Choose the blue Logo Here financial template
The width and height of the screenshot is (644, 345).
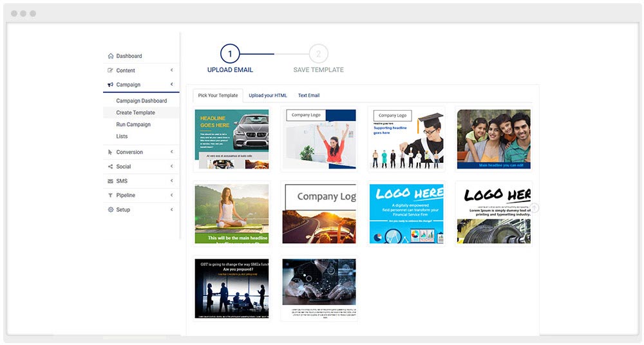pyautogui.click(x=406, y=214)
